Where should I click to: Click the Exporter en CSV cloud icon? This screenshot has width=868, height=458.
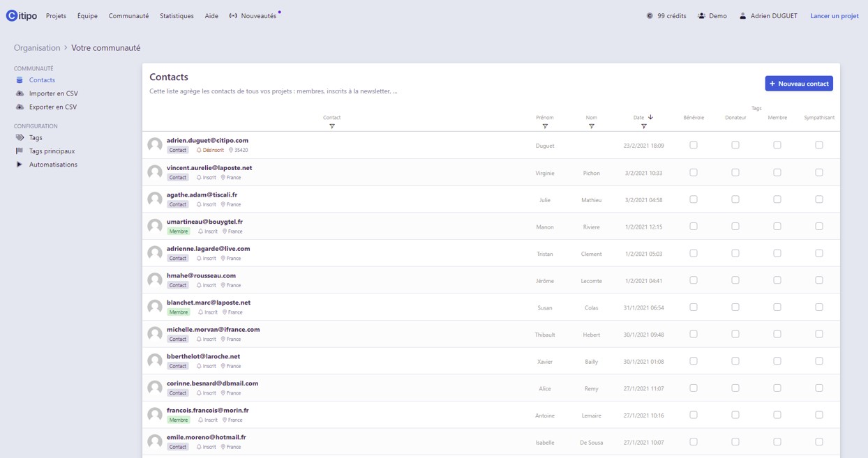pos(20,107)
